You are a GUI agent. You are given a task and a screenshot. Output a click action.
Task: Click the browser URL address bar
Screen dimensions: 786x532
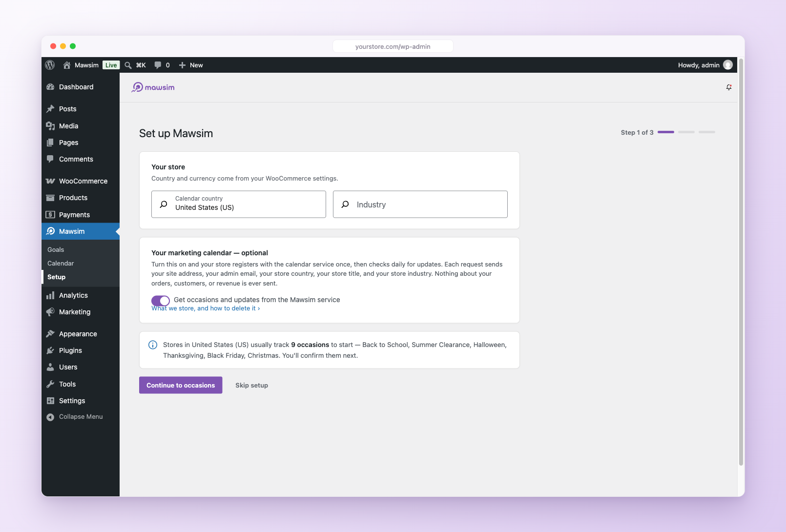coord(393,46)
